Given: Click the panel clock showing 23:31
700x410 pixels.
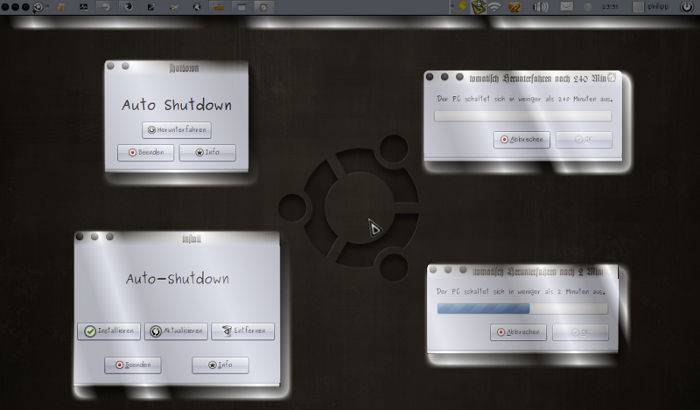Looking at the screenshot, I should [x=610, y=7].
